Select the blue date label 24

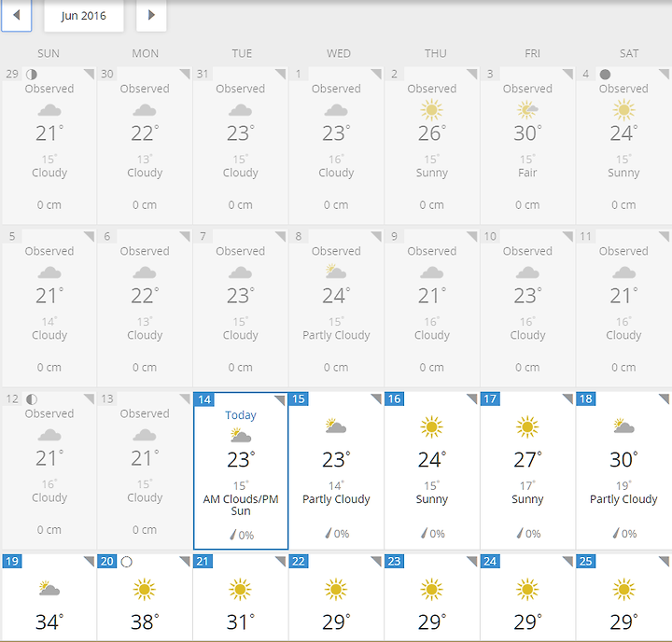[x=490, y=561]
